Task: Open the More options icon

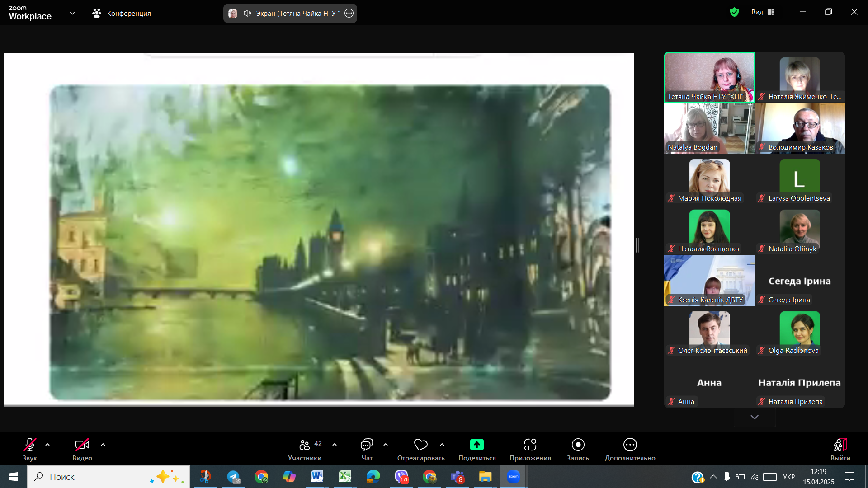Action: (x=630, y=445)
